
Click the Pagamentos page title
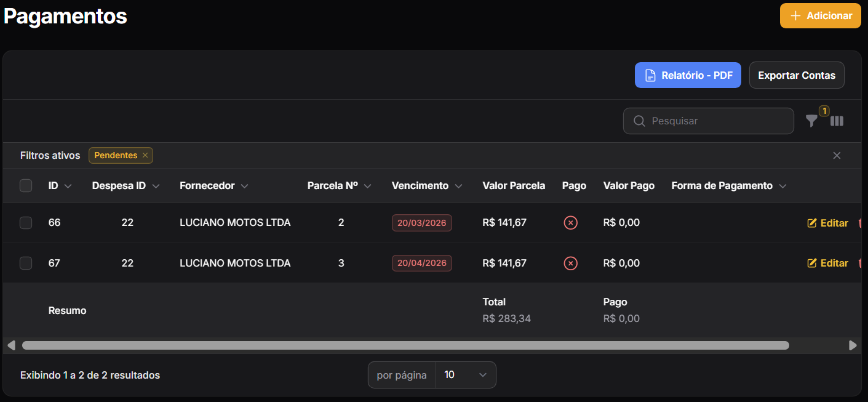tap(65, 16)
